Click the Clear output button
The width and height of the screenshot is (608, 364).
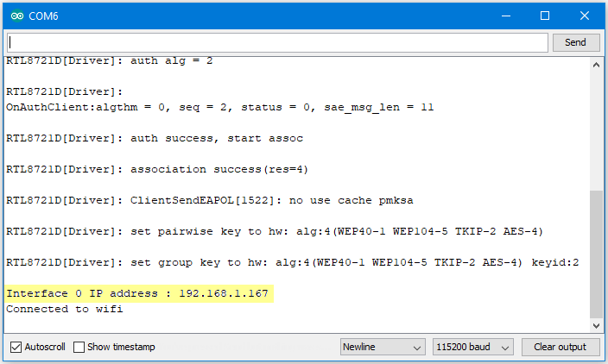560,347
